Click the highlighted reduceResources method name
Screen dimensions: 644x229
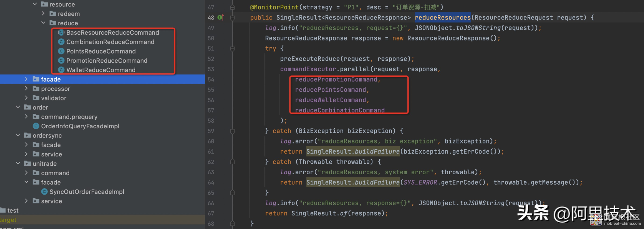443,18
